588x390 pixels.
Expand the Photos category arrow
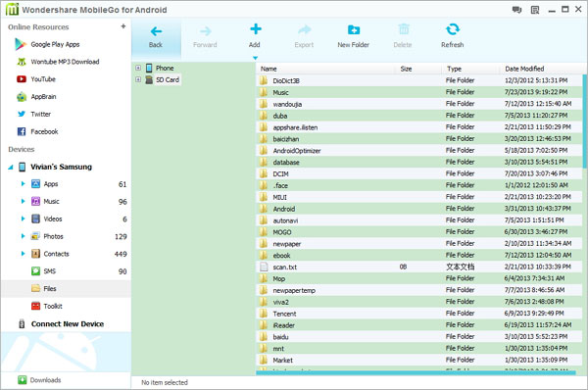23,236
